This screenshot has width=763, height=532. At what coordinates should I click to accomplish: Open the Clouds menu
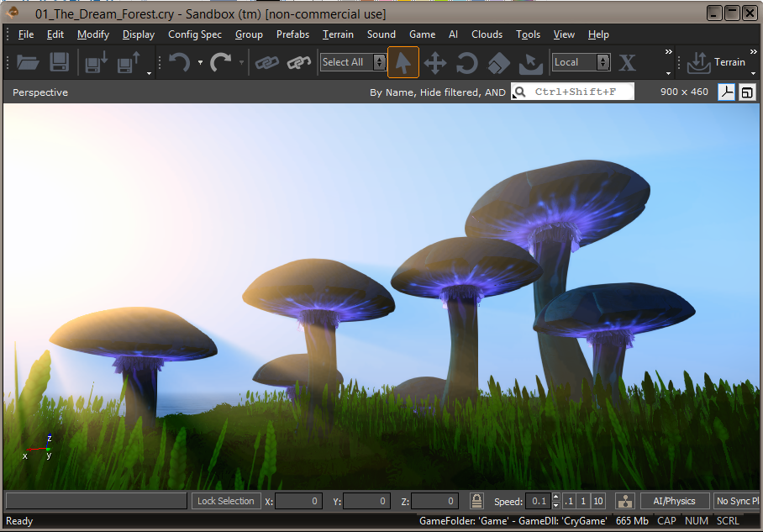point(487,34)
